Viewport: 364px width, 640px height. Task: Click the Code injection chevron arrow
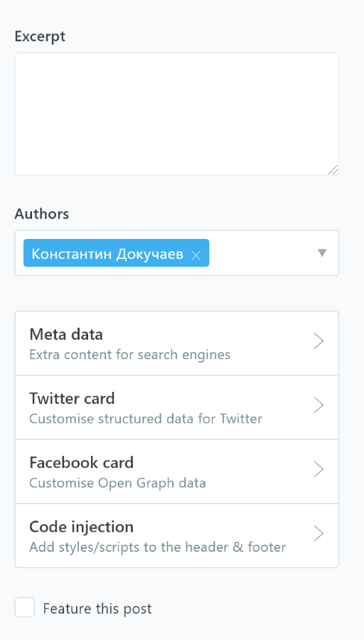tap(318, 533)
